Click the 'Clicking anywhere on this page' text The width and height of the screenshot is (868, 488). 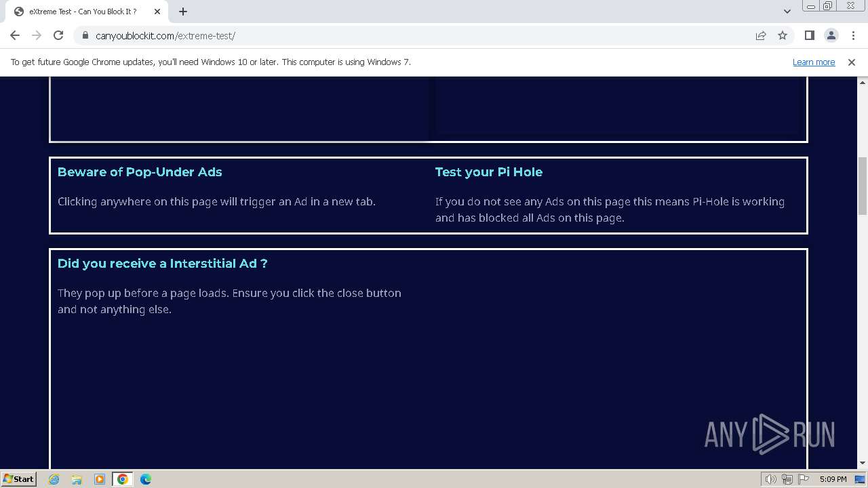[x=216, y=201]
